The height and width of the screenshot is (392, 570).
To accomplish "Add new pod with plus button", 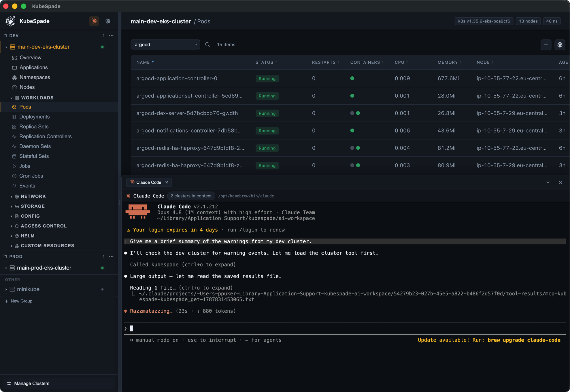I will tap(546, 45).
